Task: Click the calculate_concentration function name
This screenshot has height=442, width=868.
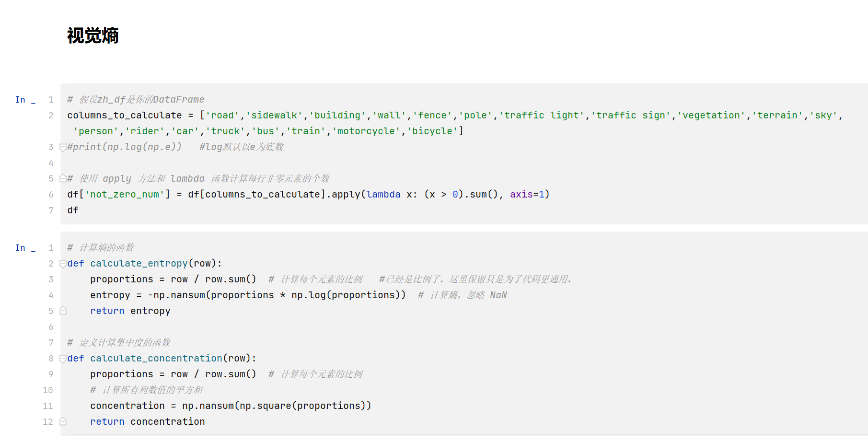Action: point(156,359)
